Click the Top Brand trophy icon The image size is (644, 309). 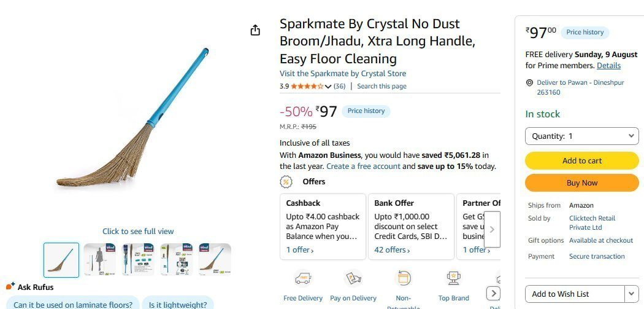453,278
